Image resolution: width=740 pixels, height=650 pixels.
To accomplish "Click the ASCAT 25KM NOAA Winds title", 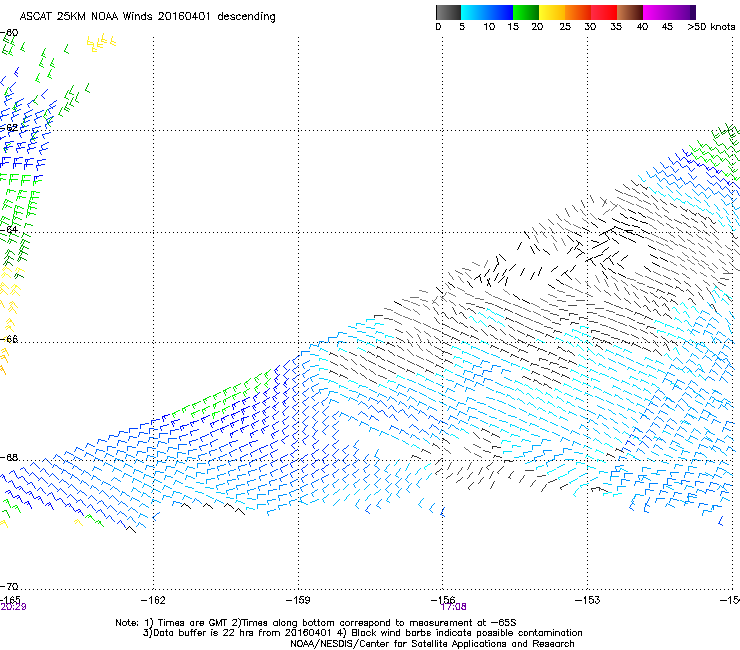I will click(147, 16).
